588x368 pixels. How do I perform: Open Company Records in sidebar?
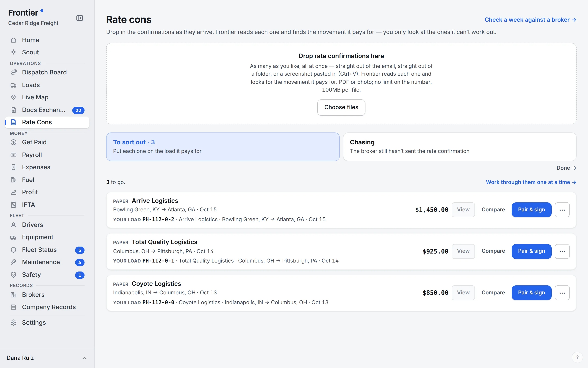pos(47,307)
